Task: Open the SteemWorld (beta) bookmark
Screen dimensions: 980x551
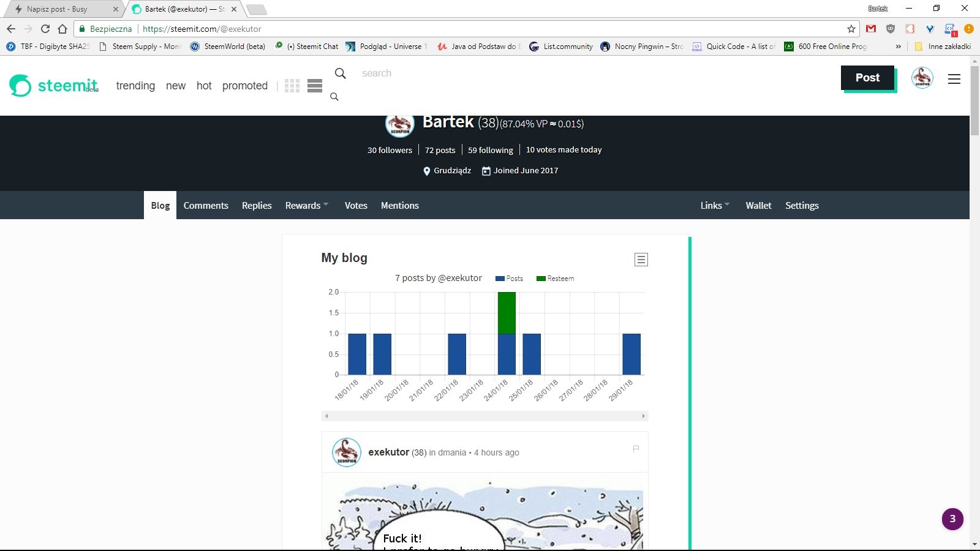Action: 228,46
